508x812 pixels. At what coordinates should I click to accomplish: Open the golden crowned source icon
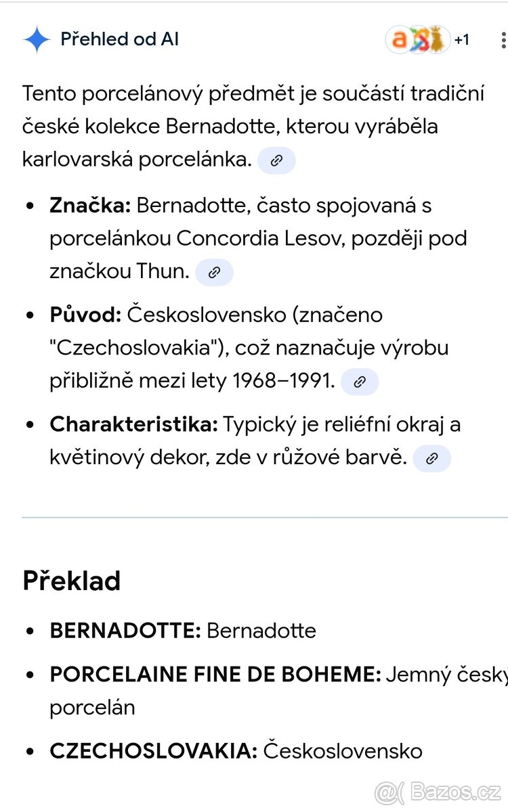pos(438,40)
